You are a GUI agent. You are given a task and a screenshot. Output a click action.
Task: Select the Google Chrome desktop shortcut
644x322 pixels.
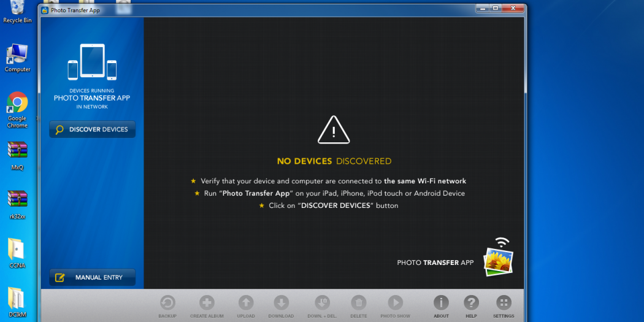[x=17, y=110]
